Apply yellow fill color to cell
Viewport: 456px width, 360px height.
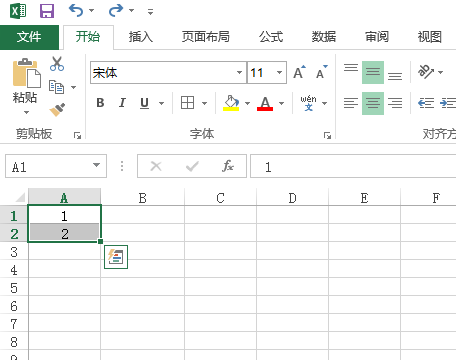pos(231,103)
